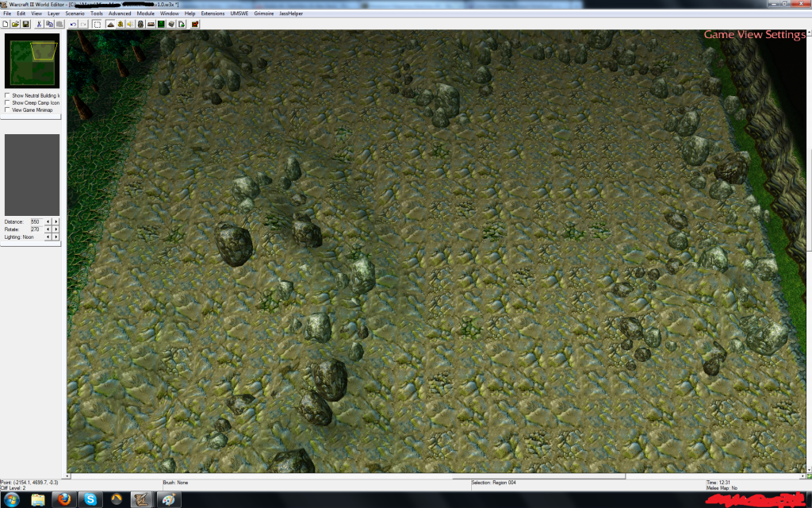This screenshot has height=508, width=812.
Task: Click the Paste toolbar icon
Action: (x=59, y=24)
